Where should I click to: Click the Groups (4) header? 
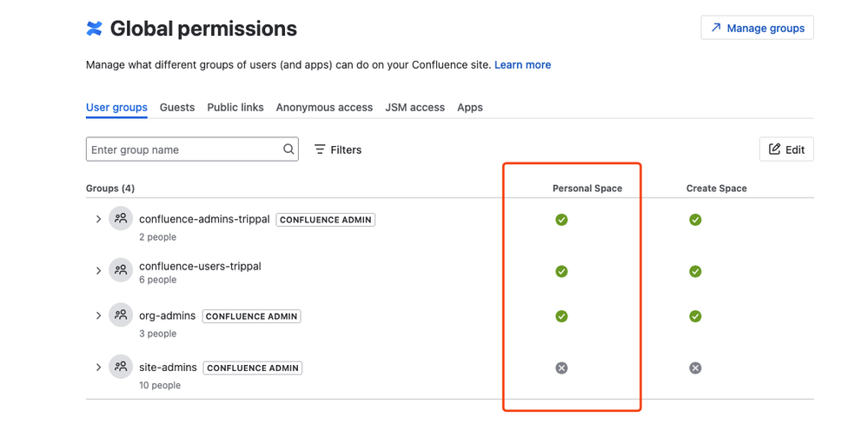110,189
